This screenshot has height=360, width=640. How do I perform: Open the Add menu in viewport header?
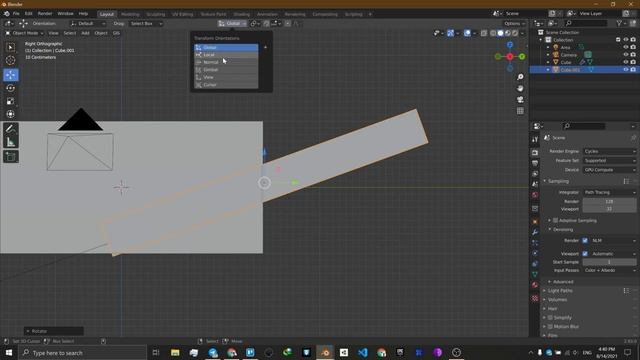85,33
